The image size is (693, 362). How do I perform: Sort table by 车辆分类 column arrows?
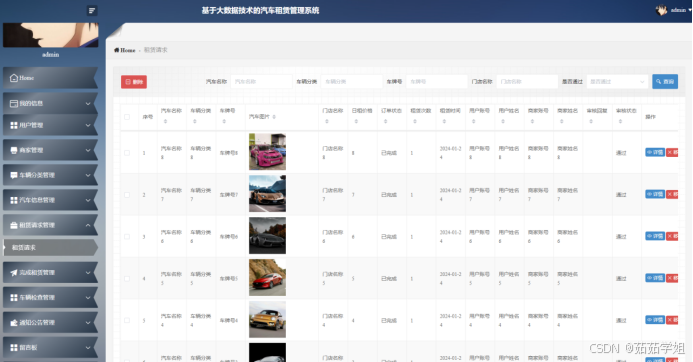[x=194, y=121]
